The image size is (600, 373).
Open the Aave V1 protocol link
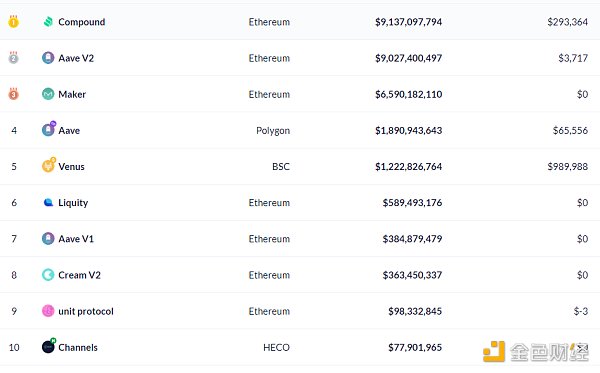76,239
